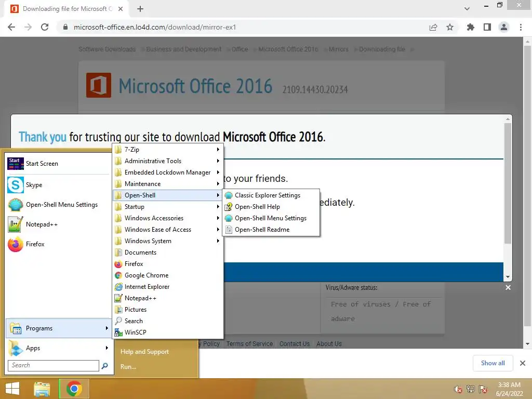The image size is (532, 399).
Task: Open Firefox in the Programs submenu
Action: coord(168,264)
